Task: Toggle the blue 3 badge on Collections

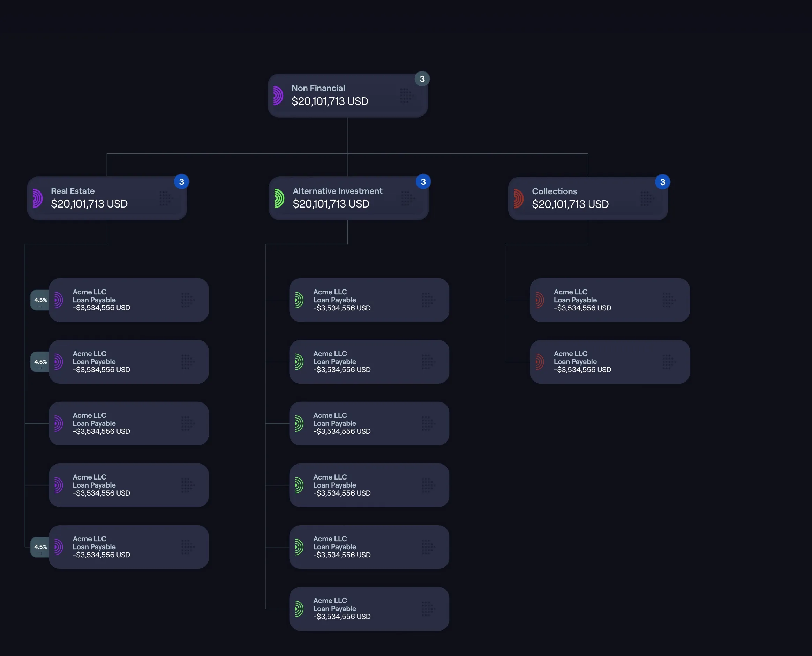Action: pos(662,182)
